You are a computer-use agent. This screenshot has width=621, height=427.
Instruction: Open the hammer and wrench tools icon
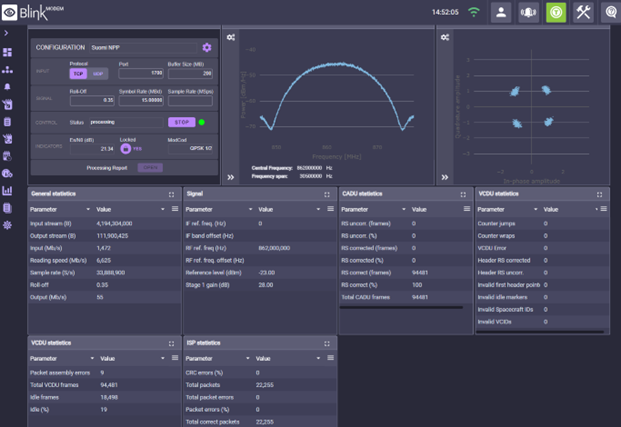583,12
